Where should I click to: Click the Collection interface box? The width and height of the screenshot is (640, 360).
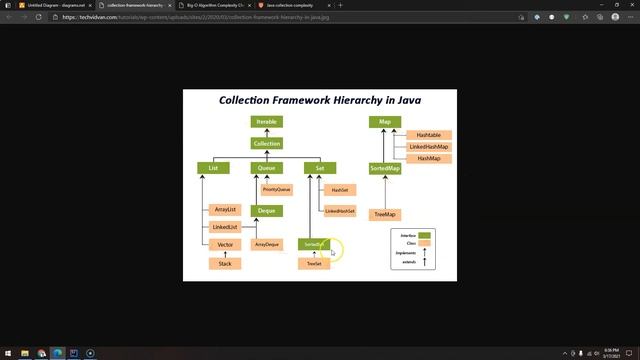click(x=267, y=144)
